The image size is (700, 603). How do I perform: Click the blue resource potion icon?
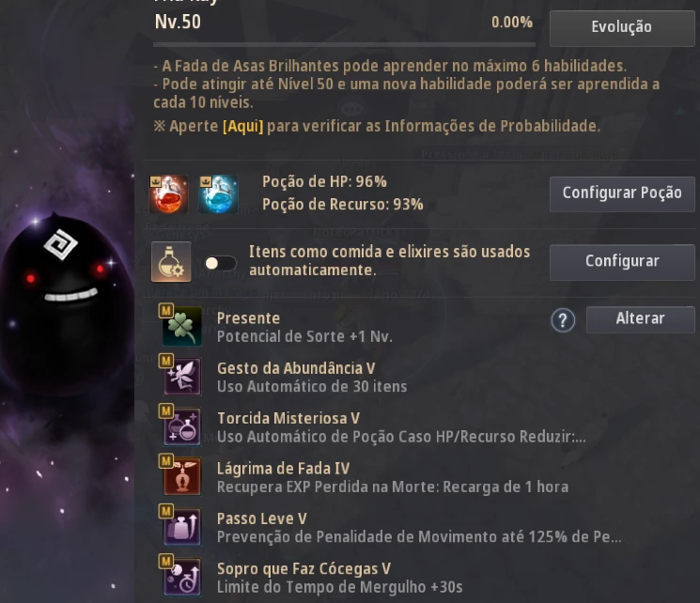[x=218, y=194]
